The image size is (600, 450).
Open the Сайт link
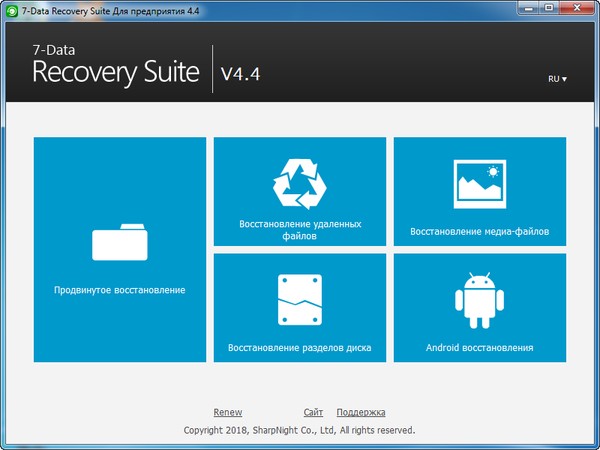[313, 412]
